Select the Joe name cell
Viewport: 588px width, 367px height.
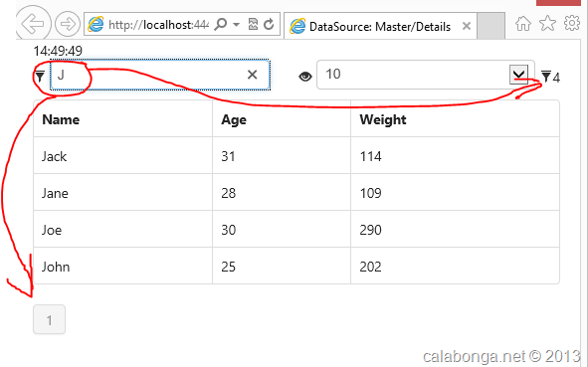pyautogui.click(x=122, y=229)
